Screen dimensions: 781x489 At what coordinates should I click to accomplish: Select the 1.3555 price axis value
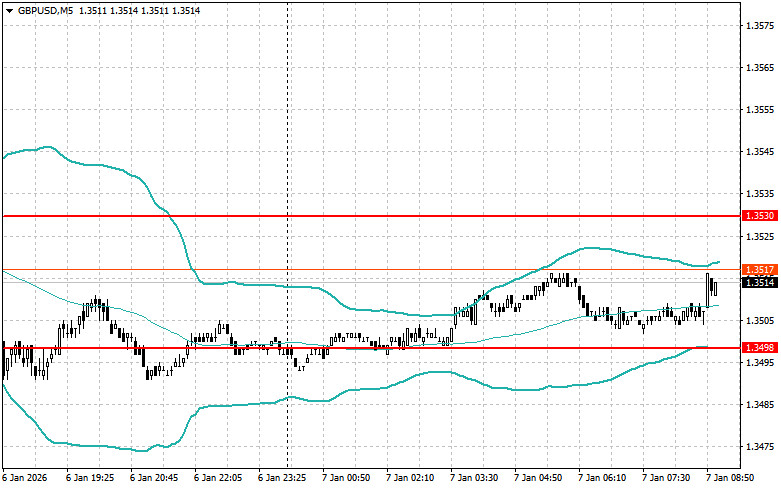click(760, 110)
